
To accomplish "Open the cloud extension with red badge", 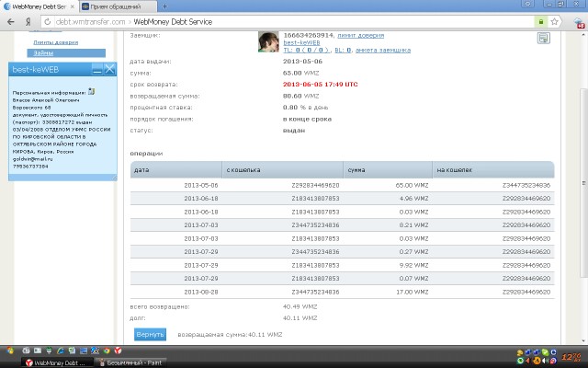I will (x=579, y=22).
